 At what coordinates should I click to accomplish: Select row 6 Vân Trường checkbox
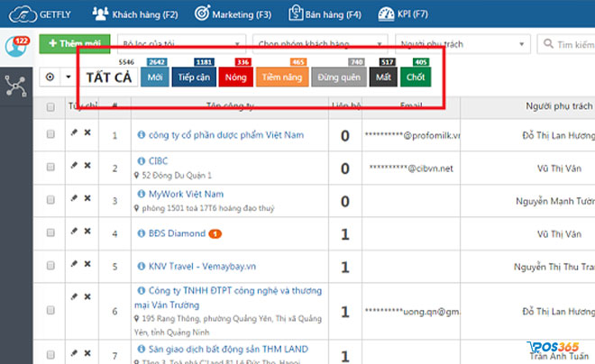click(x=50, y=310)
